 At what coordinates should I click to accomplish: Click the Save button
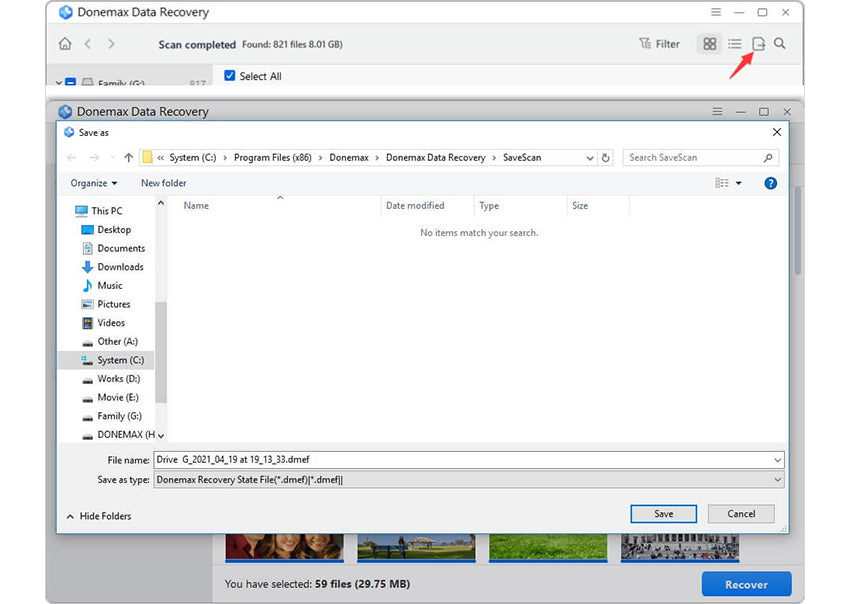664,514
